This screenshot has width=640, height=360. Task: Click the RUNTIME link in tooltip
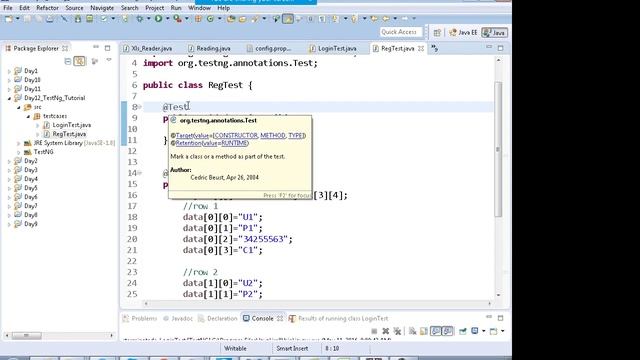(234, 143)
